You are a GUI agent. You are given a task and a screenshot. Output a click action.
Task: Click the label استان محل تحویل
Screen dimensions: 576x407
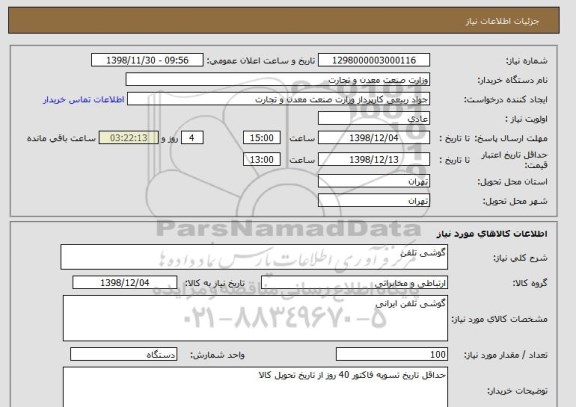512,182
